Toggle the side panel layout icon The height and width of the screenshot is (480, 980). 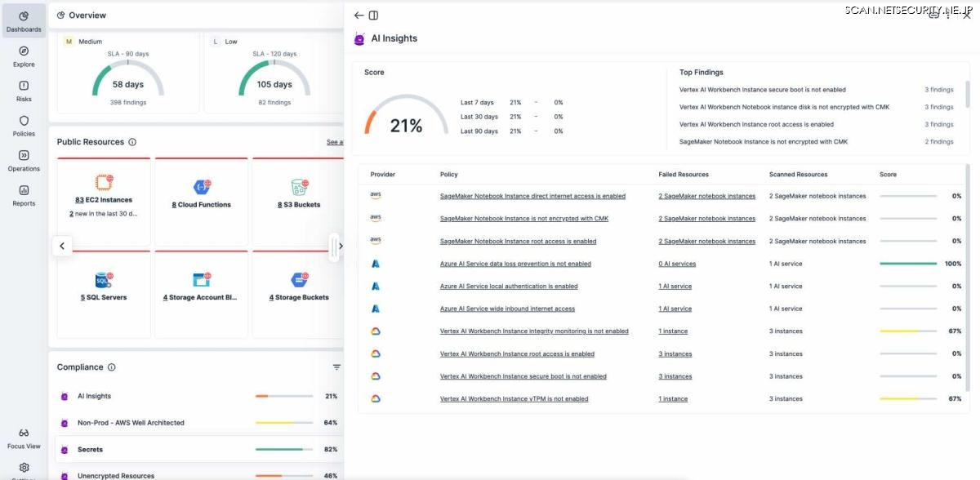(373, 16)
